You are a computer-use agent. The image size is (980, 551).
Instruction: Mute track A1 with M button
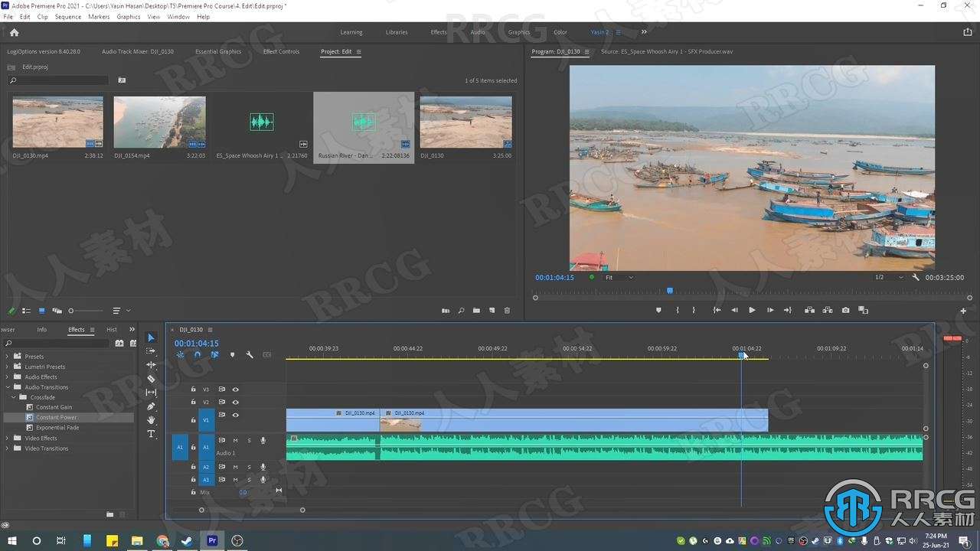[x=235, y=440]
